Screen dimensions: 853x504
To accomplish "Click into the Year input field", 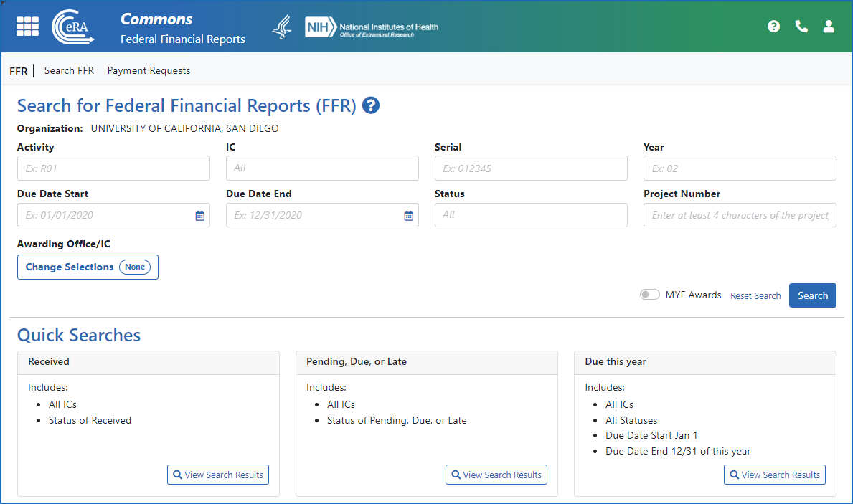I will coord(740,168).
